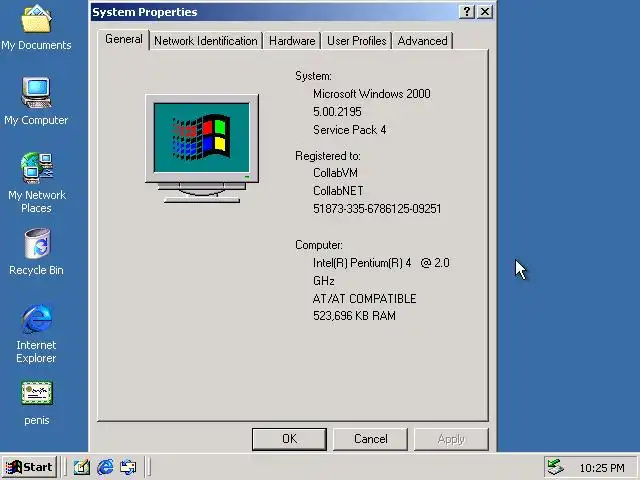Confirm with the OK button
This screenshot has height=480, width=640.
click(289, 439)
